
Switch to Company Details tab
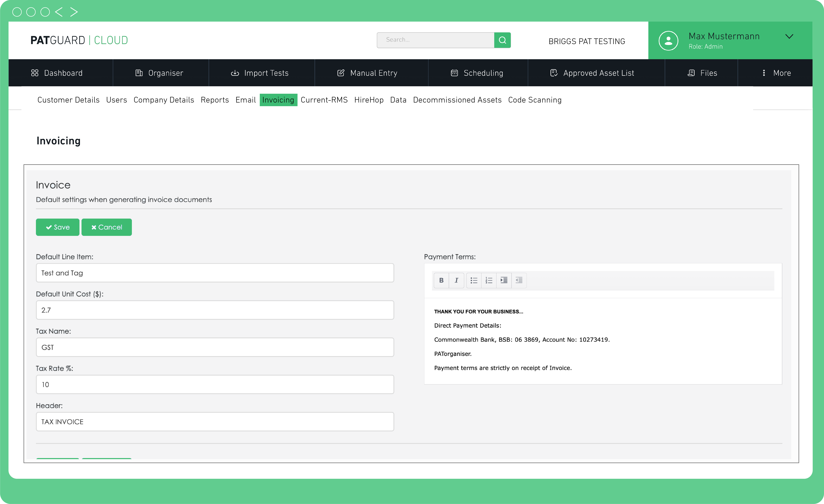pyautogui.click(x=164, y=100)
